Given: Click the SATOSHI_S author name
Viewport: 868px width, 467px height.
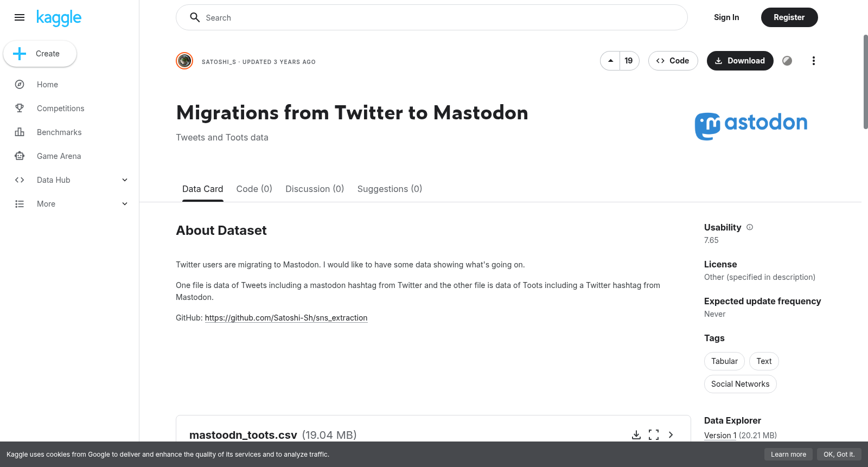Looking at the screenshot, I should [219, 62].
